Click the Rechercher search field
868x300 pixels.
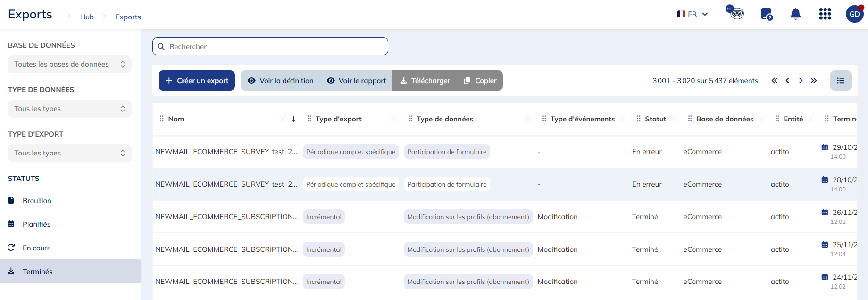(x=270, y=47)
